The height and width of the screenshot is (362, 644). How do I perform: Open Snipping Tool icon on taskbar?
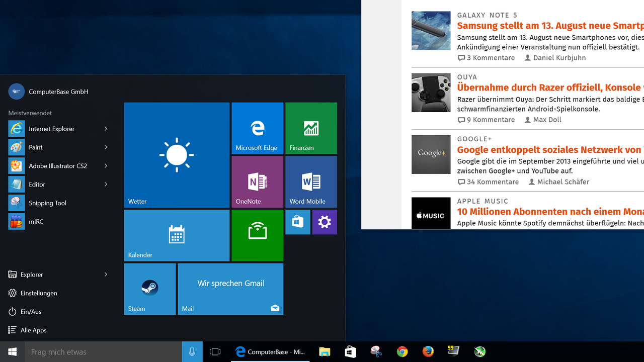pyautogui.click(x=376, y=352)
